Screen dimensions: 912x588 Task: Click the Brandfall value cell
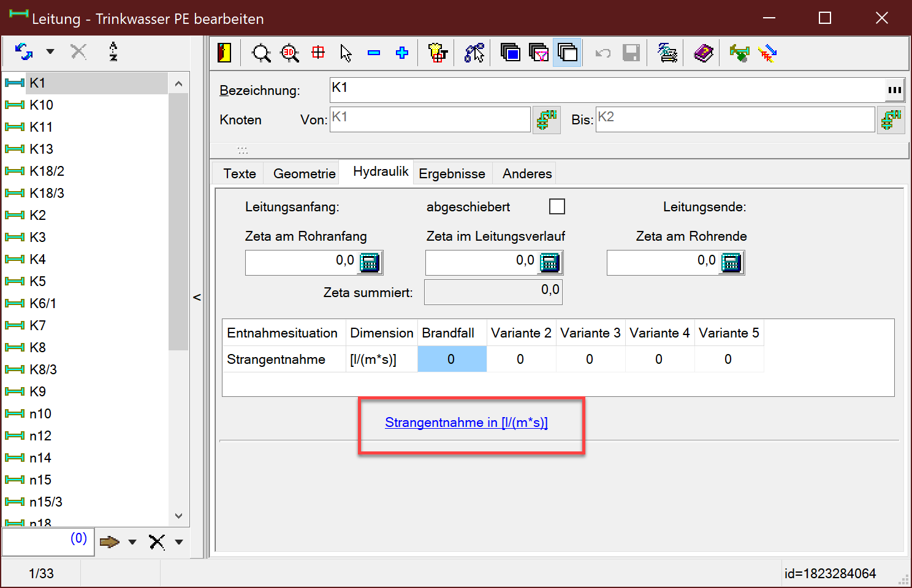452,360
